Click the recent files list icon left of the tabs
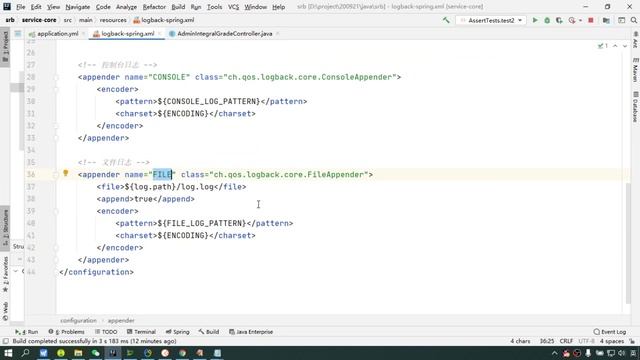 point(18,33)
